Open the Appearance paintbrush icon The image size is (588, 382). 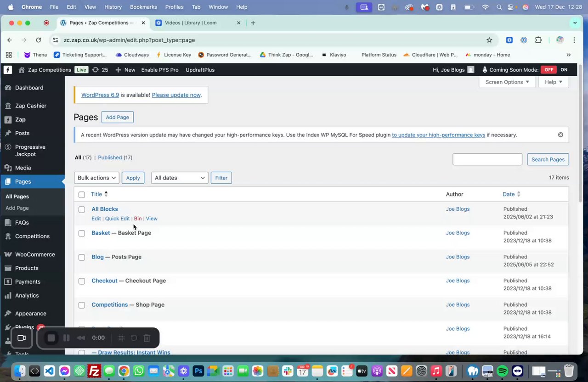click(x=8, y=314)
